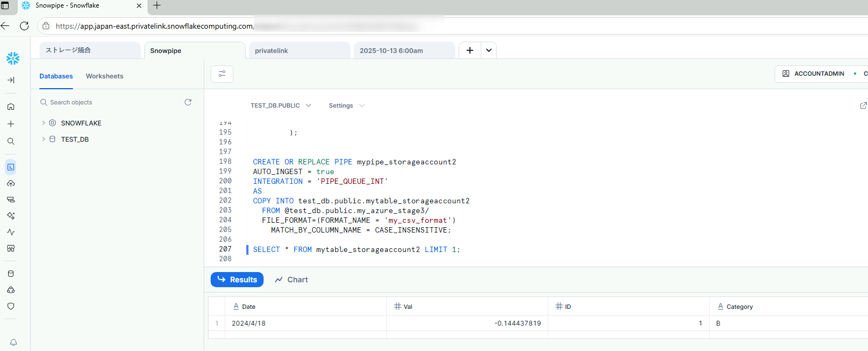Open the worksheet tabs list chevron
This screenshot has width=868, height=351.
[x=489, y=50]
